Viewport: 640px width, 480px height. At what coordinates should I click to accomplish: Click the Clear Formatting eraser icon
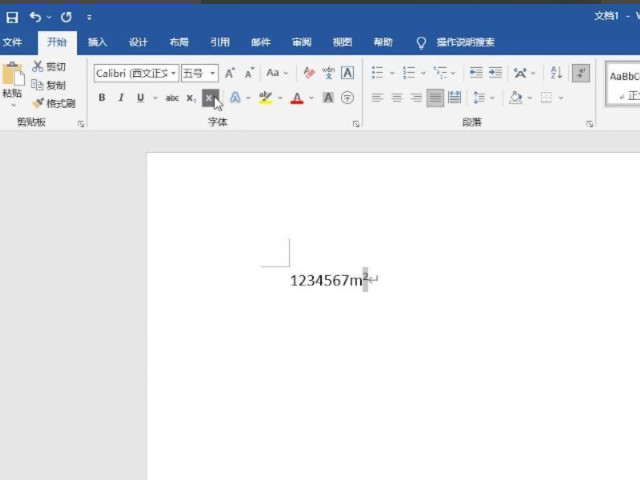pyautogui.click(x=309, y=73)
